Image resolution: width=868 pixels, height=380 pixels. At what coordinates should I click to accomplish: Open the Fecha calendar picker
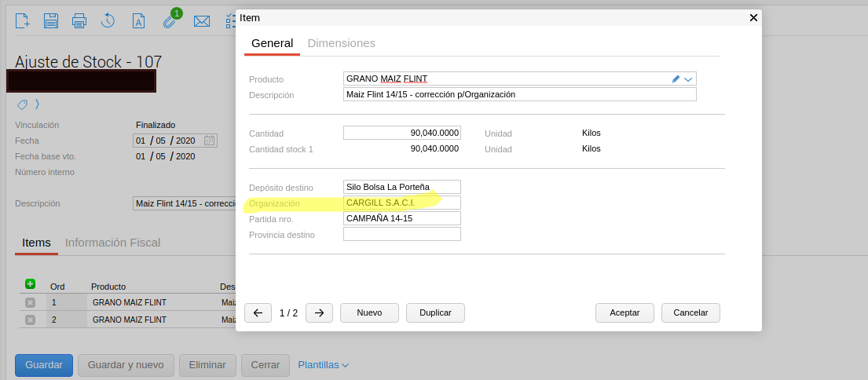[x=209, y=141]
